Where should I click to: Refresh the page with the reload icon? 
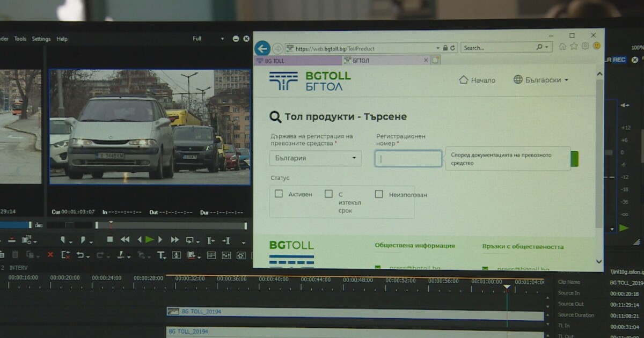point(453,48)
